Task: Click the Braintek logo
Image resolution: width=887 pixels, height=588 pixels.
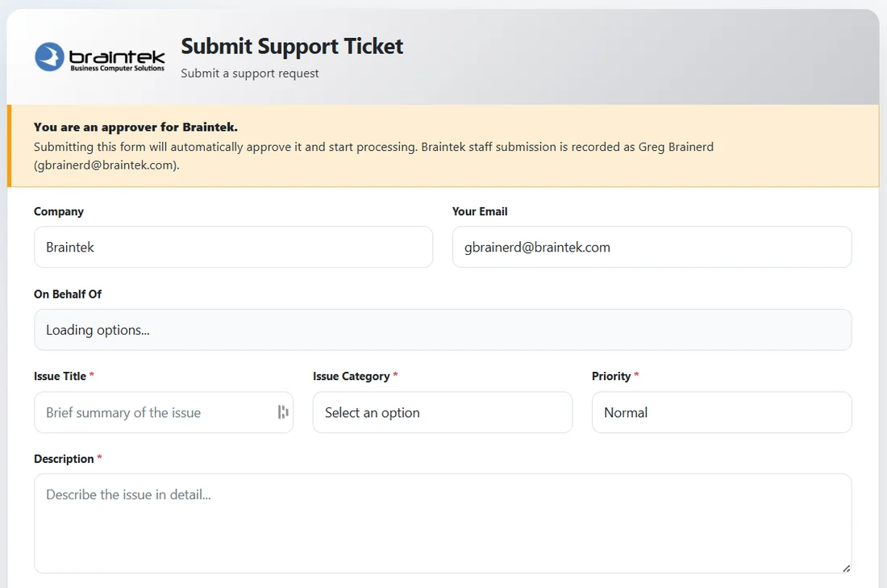Action: point(99,56)
